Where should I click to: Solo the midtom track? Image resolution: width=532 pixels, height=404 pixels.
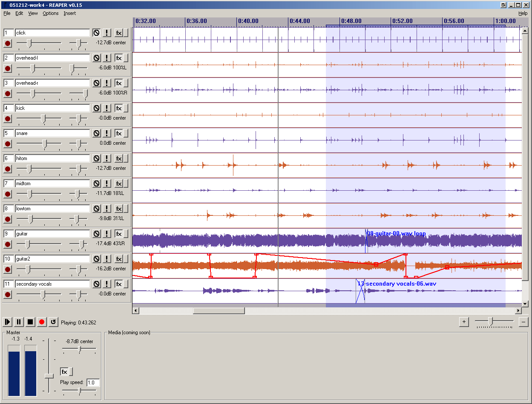click(106, 183)
